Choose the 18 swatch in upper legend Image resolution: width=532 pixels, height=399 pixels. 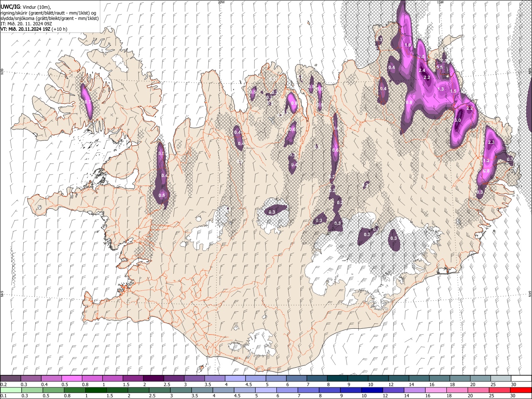coord(459,378)
